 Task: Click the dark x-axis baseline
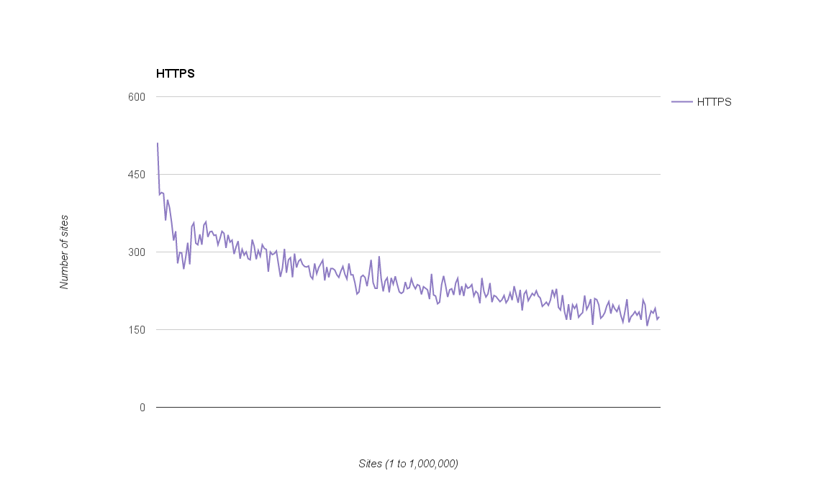[x=408, y=407]
